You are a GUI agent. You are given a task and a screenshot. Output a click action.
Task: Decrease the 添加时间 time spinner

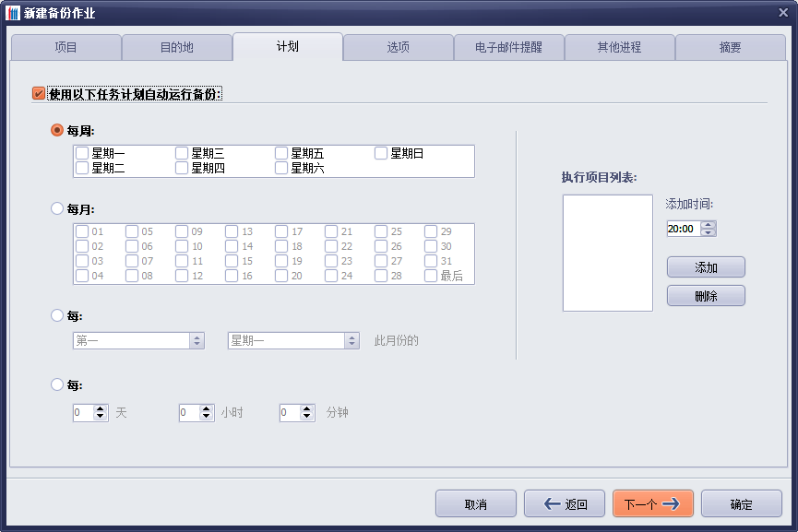(x=708, y=233)
